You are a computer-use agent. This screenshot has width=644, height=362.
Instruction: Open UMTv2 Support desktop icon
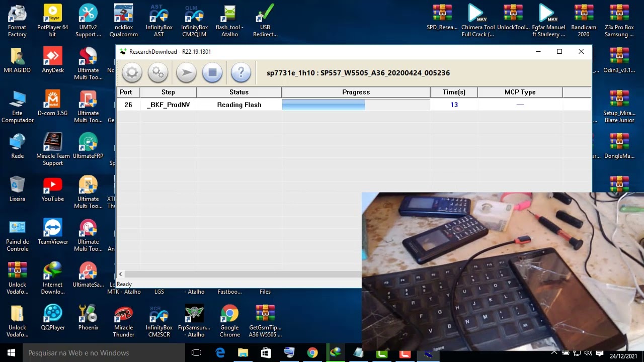[x=88, y=21]
